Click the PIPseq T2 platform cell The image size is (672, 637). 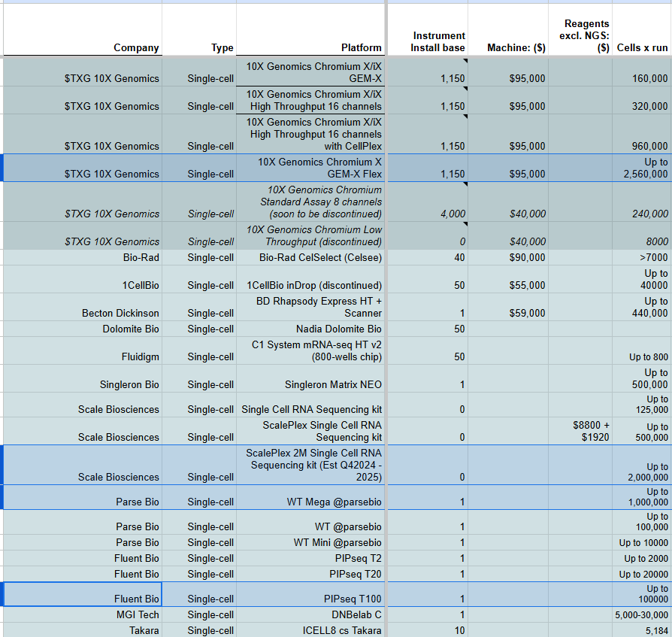pos(310,559)
